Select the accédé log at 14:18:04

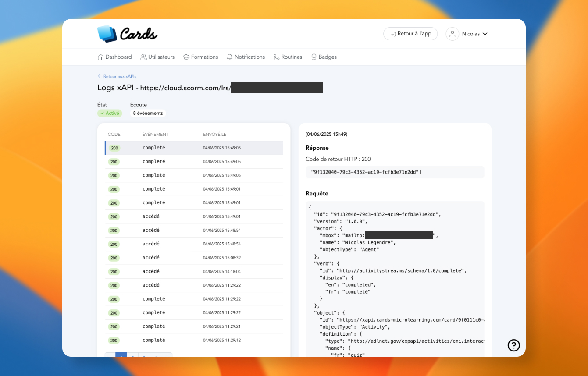tap(194, 271)
